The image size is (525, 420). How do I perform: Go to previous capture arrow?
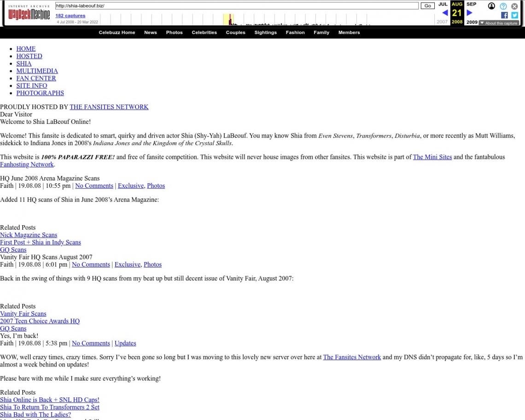[x=445, y=13]
